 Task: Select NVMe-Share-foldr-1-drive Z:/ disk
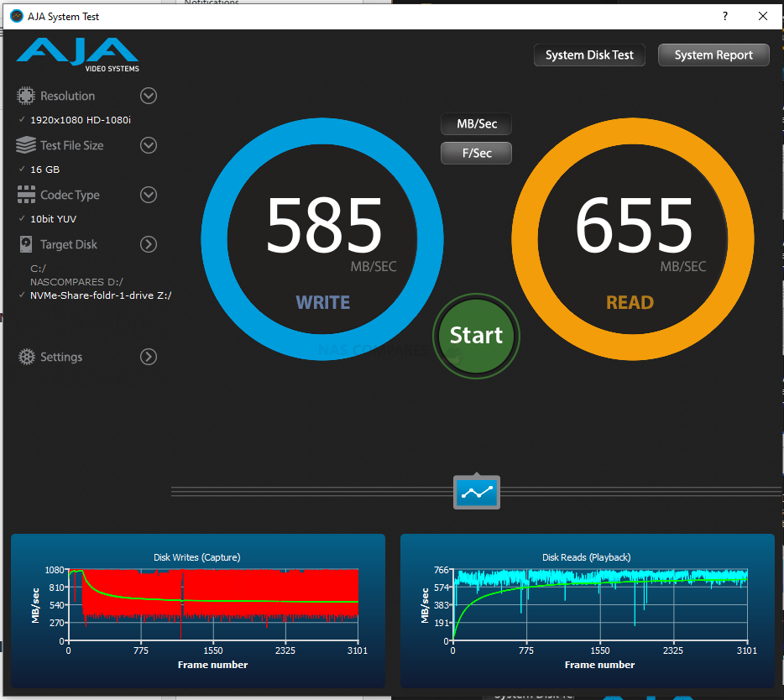(x=101, y=295)
